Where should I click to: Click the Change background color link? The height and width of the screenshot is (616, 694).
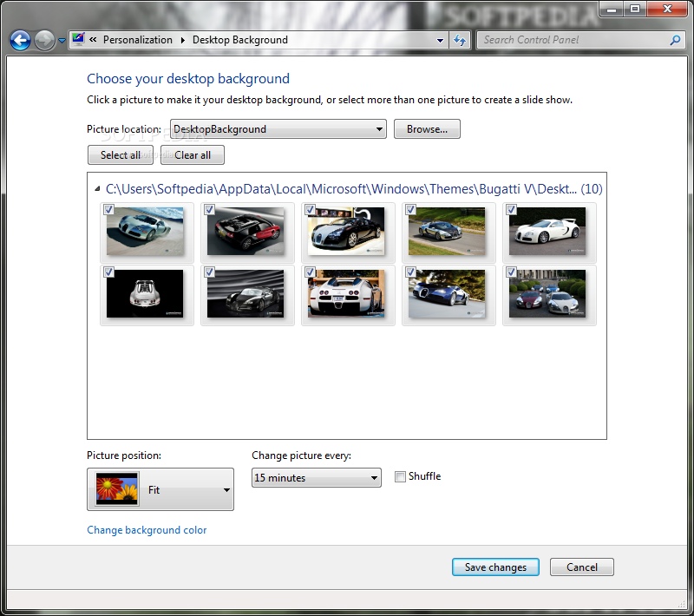point(147,530)
